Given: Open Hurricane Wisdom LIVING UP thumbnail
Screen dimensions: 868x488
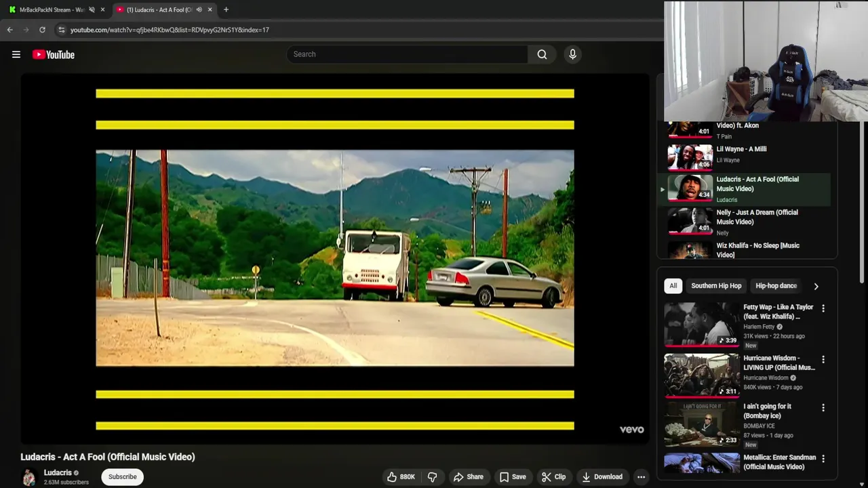Looking at the screenshot, I should coord(701,375).
